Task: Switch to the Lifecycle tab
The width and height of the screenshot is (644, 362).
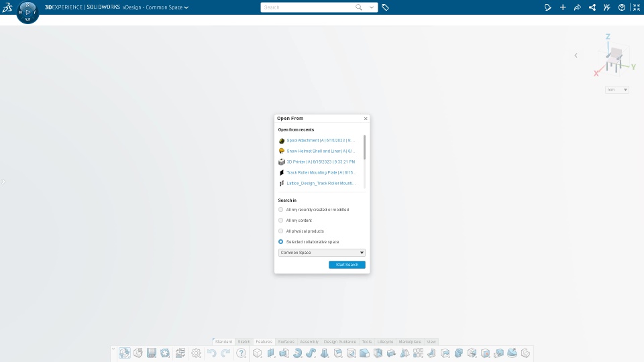Action: 385,341
